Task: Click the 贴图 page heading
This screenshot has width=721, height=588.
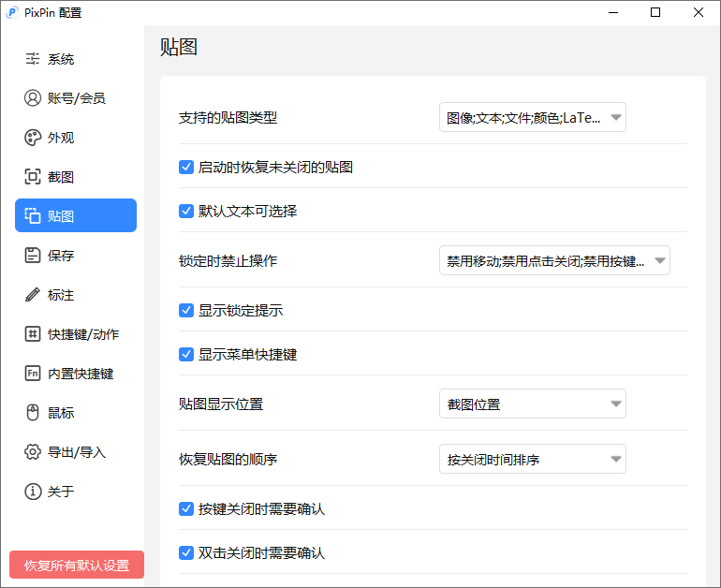Action: (x=179, y=47)
